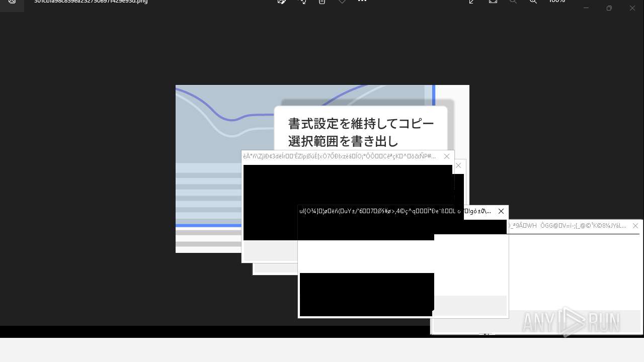Close the black-titled popup starting "ul{O¾]"
This screenshot has height=362, width=644.
[x=501, y=211]
